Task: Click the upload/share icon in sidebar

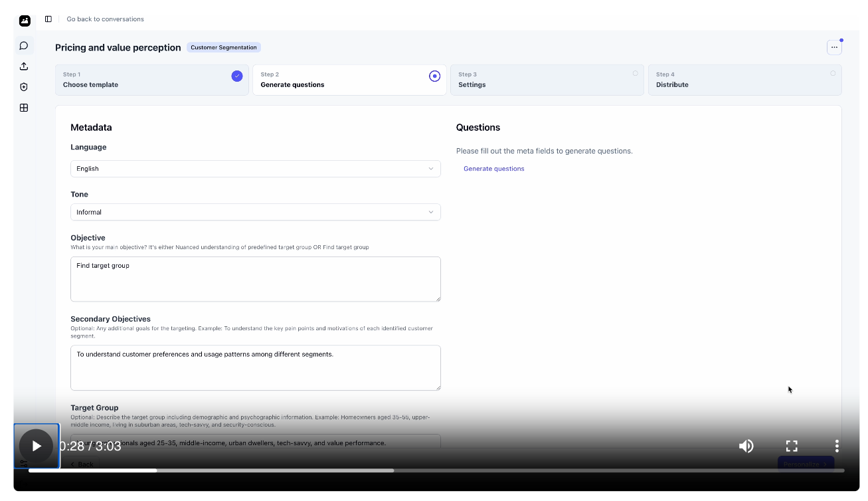Action: (x=23, y=66)
